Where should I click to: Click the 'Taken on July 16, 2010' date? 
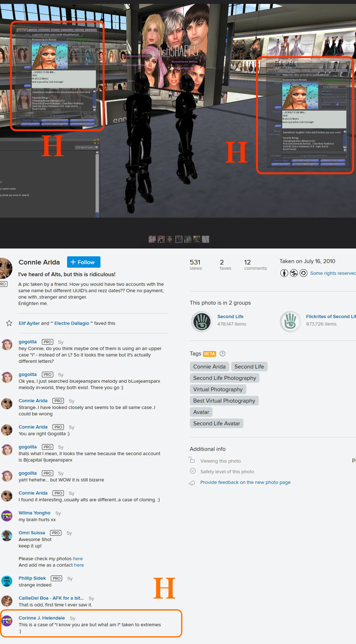pos(307,261)
